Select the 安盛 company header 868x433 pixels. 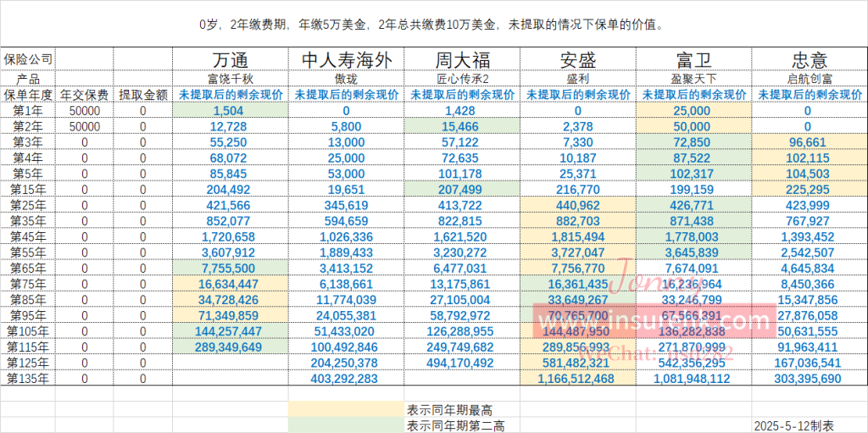point(578,59)
